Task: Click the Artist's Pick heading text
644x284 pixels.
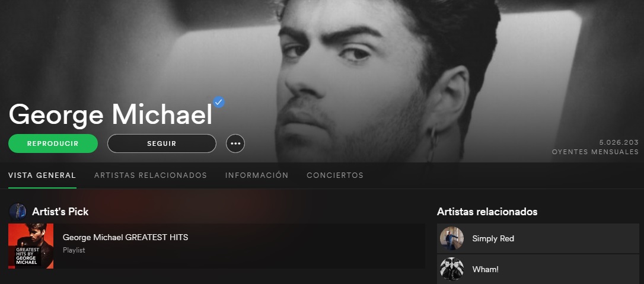Action: (60, 212)
